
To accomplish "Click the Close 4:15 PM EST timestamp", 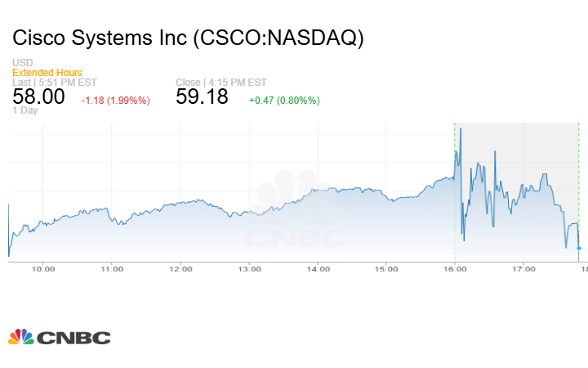I will [x=220, y=82].
